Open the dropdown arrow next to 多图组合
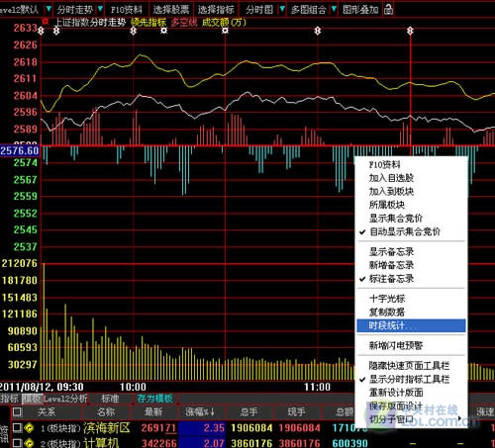Screen dimensions: 495x448 point(334,9)
